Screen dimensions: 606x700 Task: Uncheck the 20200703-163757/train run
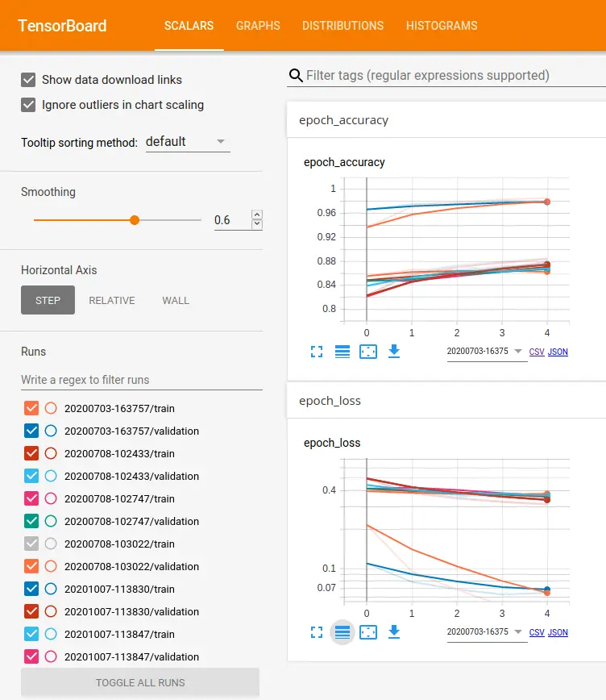(x=32, y=408)
